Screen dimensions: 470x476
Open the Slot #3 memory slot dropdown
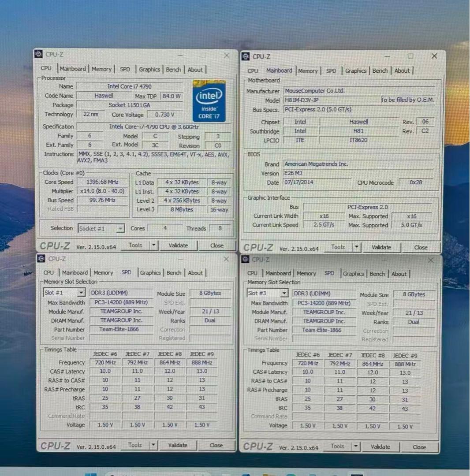point(284,293)
